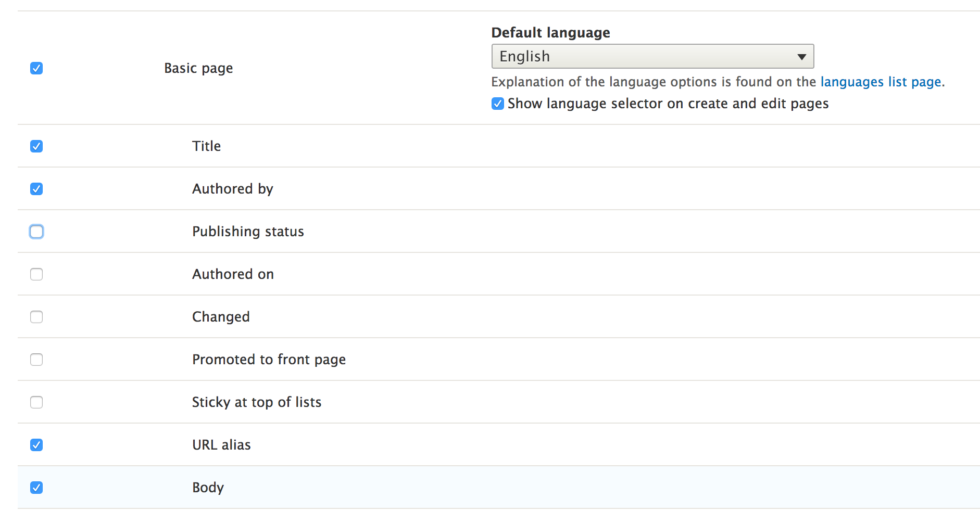Click the Basic page label
980x511 pixels.
click(198, 68)
